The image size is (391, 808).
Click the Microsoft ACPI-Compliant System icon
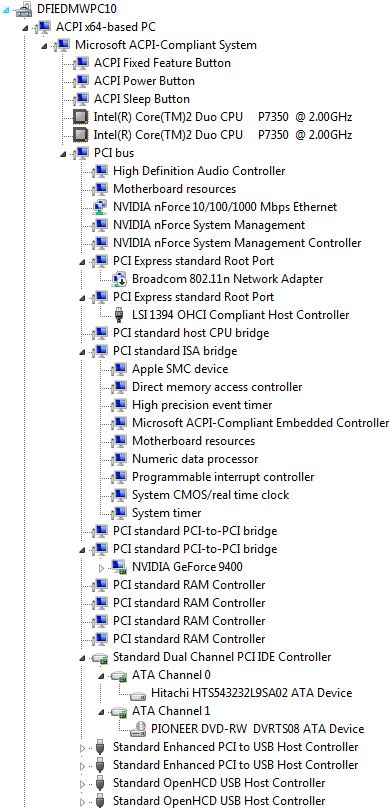62,45
